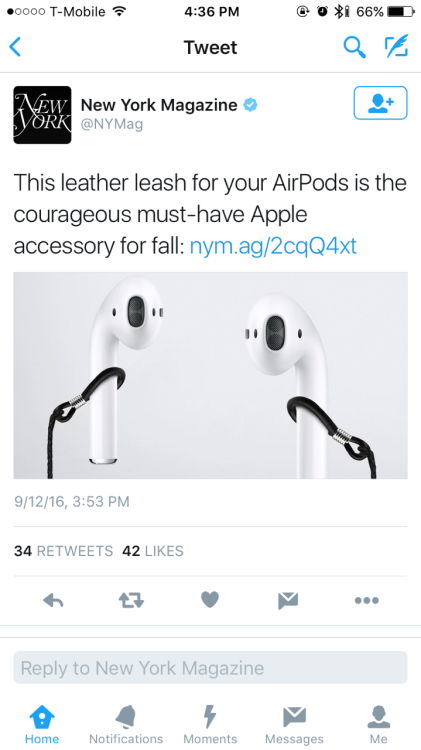The image size is (421, 750).
Task: View the 42 Likes list
Action: click(x=153, y=551)
